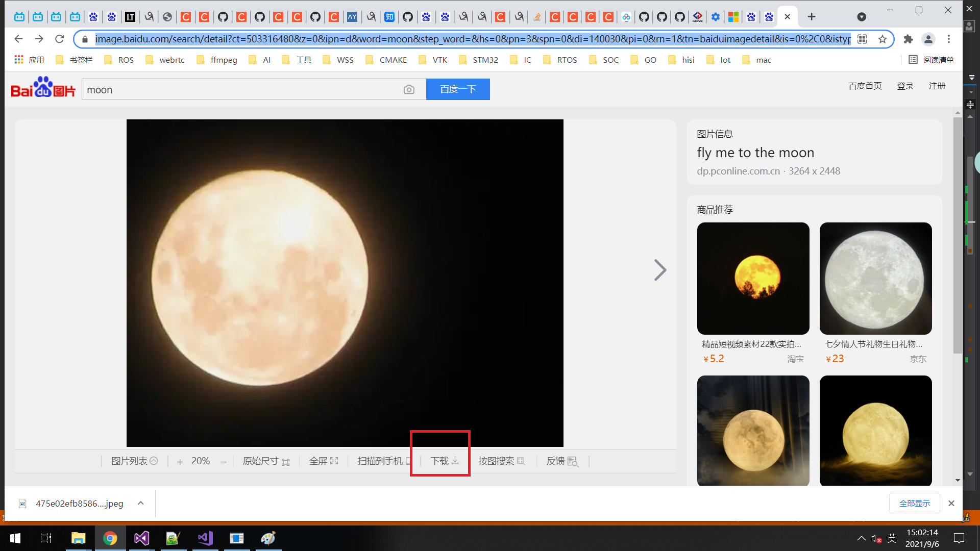The width and height of the screenshot is (980, 551).
Task: Open a new browser tab
Action: (812, 17)
